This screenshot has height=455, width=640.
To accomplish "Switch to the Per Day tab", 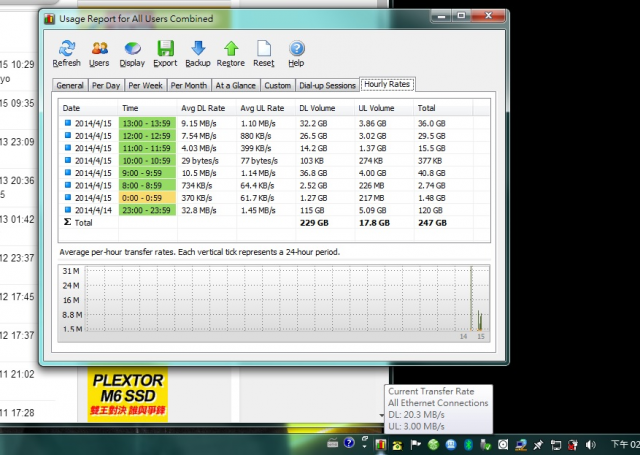I will (106, 85).
